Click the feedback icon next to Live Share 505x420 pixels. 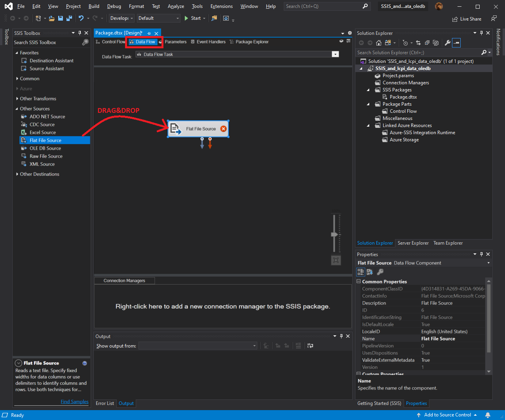pyautogui.click(x=494, y=18)
